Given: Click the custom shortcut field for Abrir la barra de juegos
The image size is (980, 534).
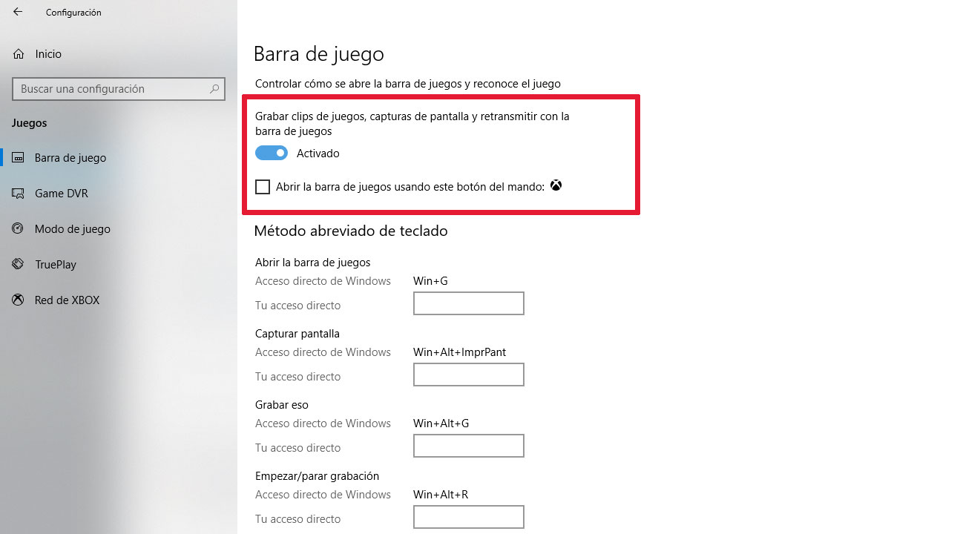Looking at the screenshot, I should pos(469,303).
